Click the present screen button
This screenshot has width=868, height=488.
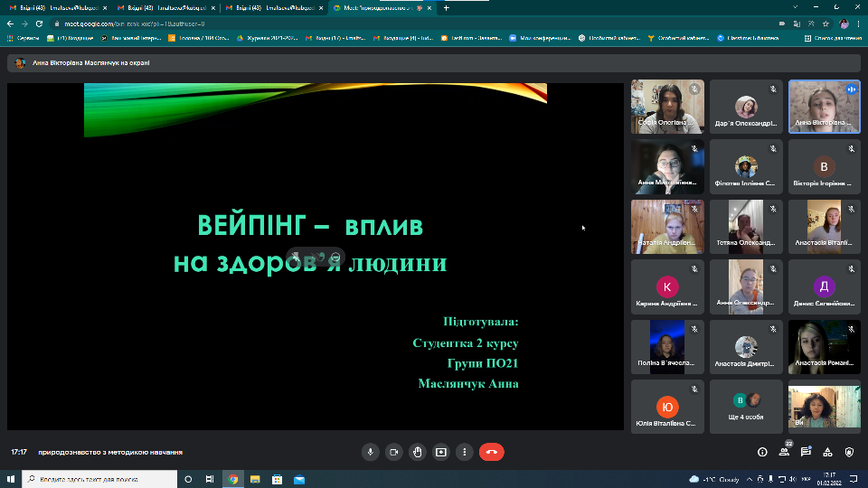click(440, 452)
